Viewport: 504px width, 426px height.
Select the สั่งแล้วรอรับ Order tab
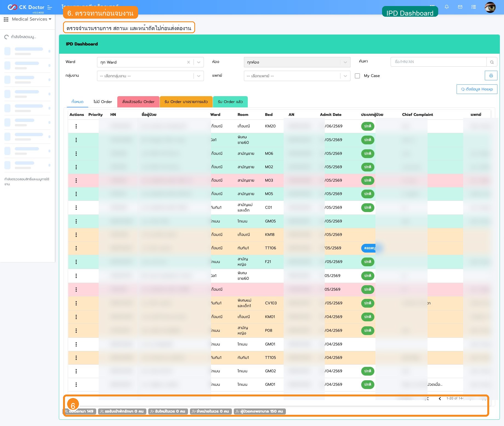pos(138,102)
